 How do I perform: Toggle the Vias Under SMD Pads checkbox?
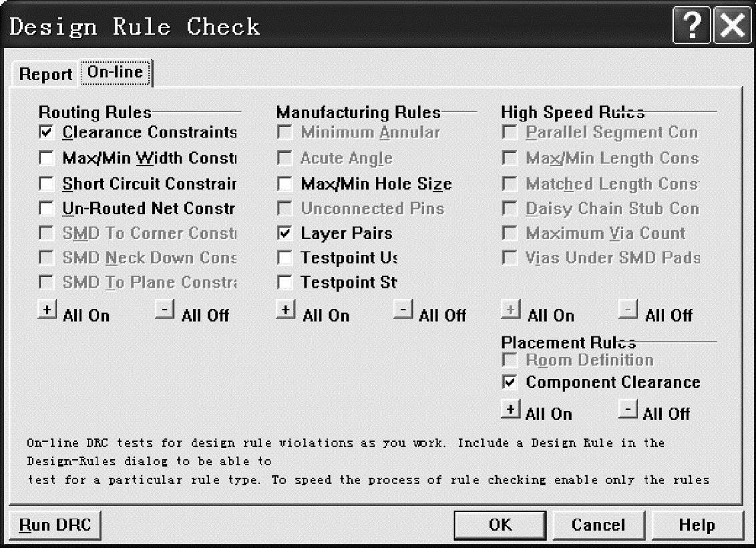point(510,258)
